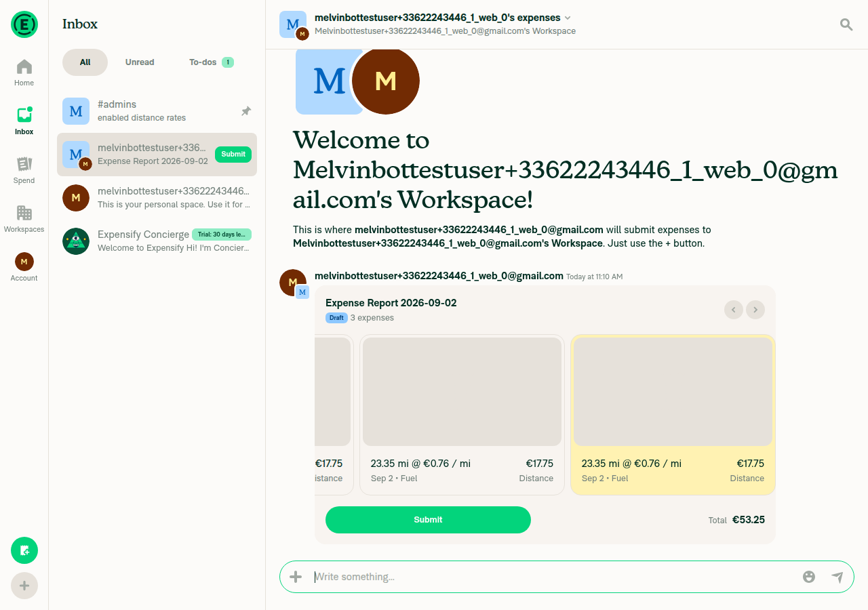Click the bold email in welcome text

tap(479, 230)
